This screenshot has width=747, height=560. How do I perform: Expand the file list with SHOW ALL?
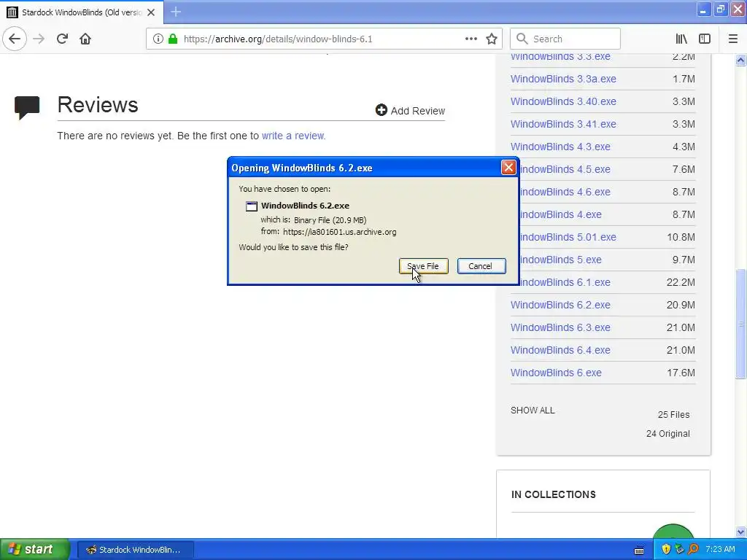533,411
